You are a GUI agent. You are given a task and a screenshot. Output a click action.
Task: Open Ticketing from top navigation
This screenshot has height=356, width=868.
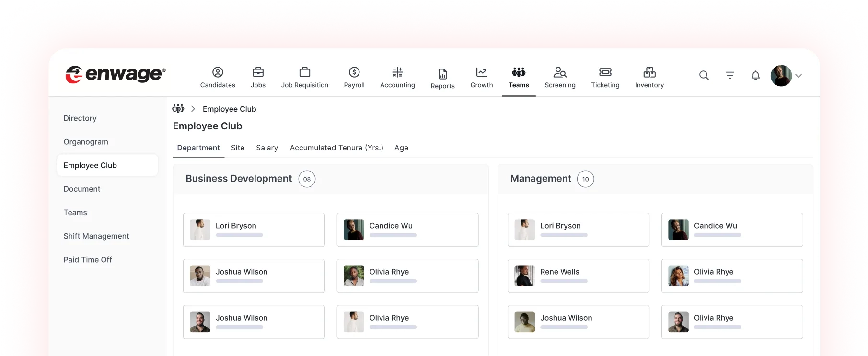click(x=605, y=72)
